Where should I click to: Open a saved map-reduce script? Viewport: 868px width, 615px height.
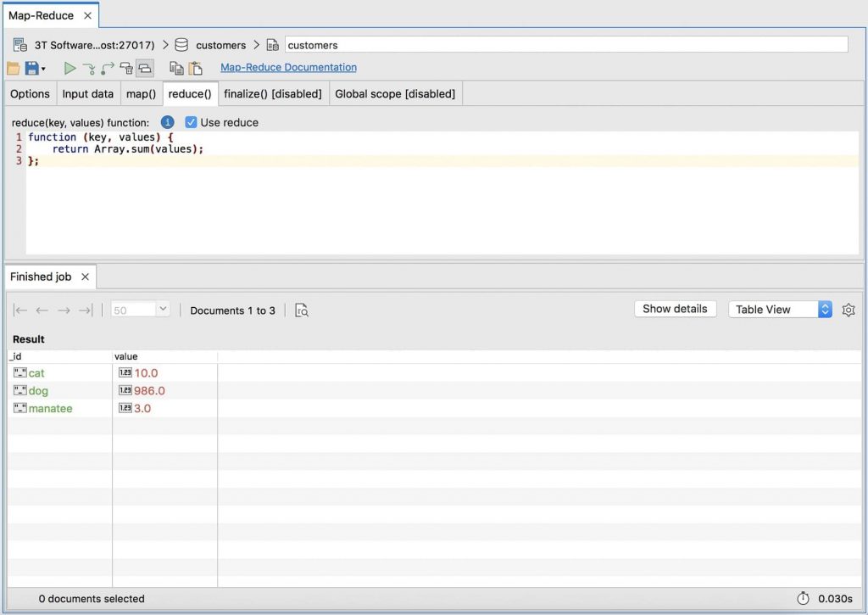pyautogui.click(x=13, y=68)
